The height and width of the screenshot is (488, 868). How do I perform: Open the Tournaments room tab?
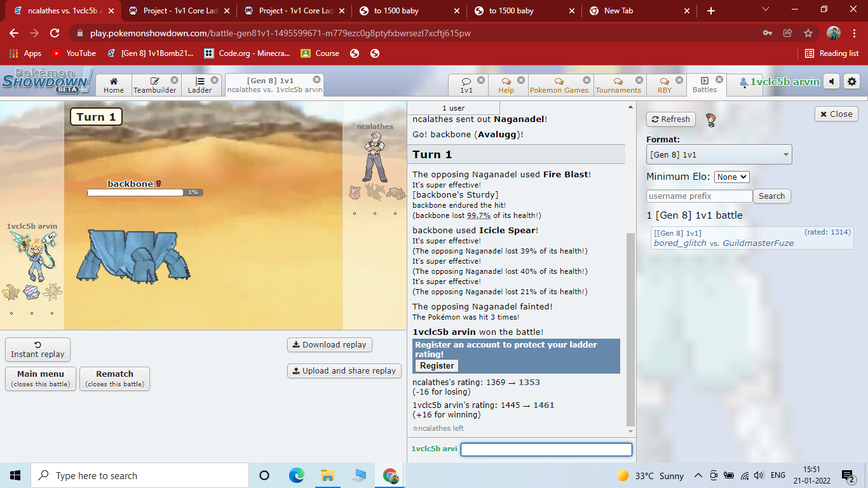pos(618,85)
